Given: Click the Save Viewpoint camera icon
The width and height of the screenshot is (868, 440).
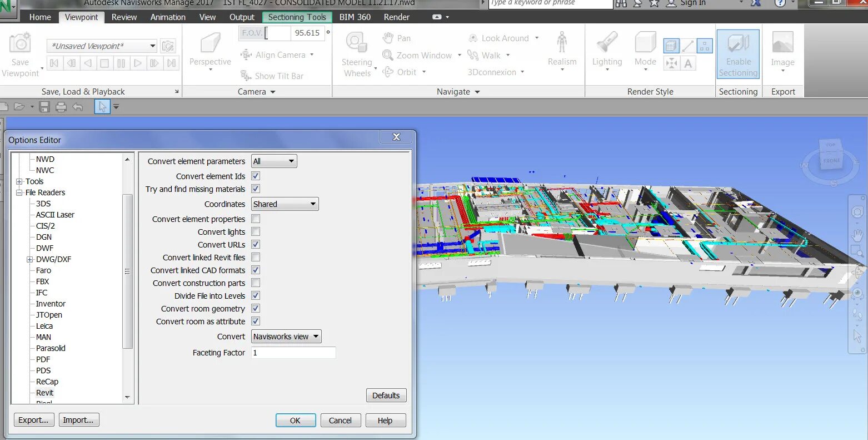Looking at the screenshot, I should coord(20,43).
